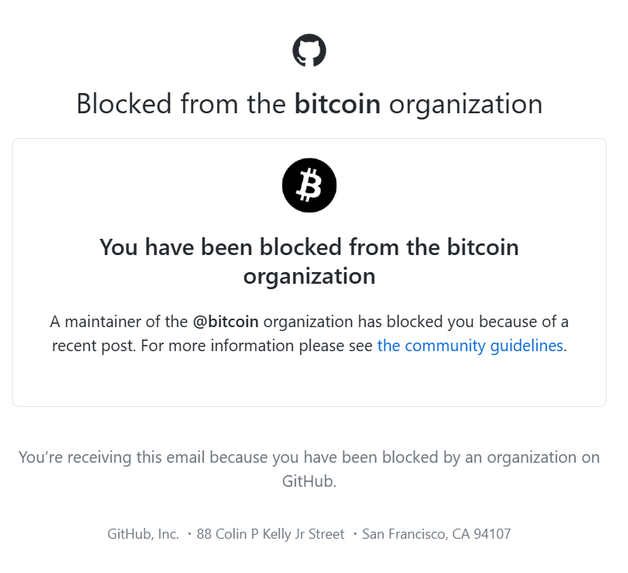Open the community guidelines link
This screenshot has height=573, width=628.
pos(470,346)
